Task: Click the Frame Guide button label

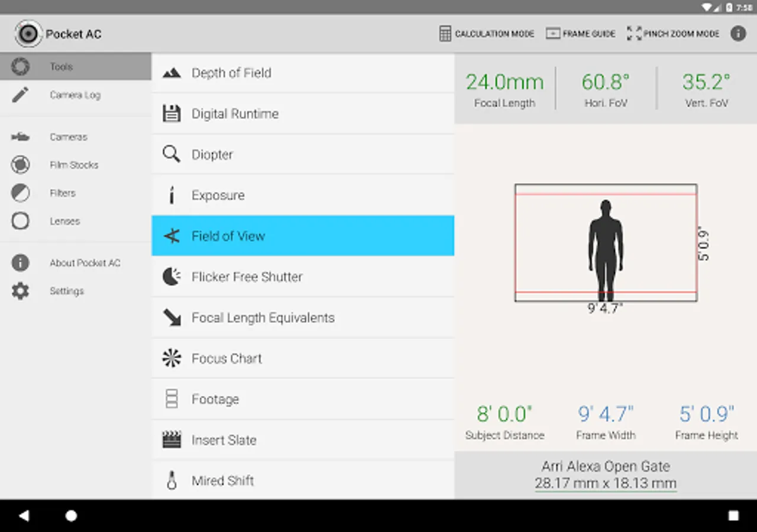Action: tap(589, 34)
